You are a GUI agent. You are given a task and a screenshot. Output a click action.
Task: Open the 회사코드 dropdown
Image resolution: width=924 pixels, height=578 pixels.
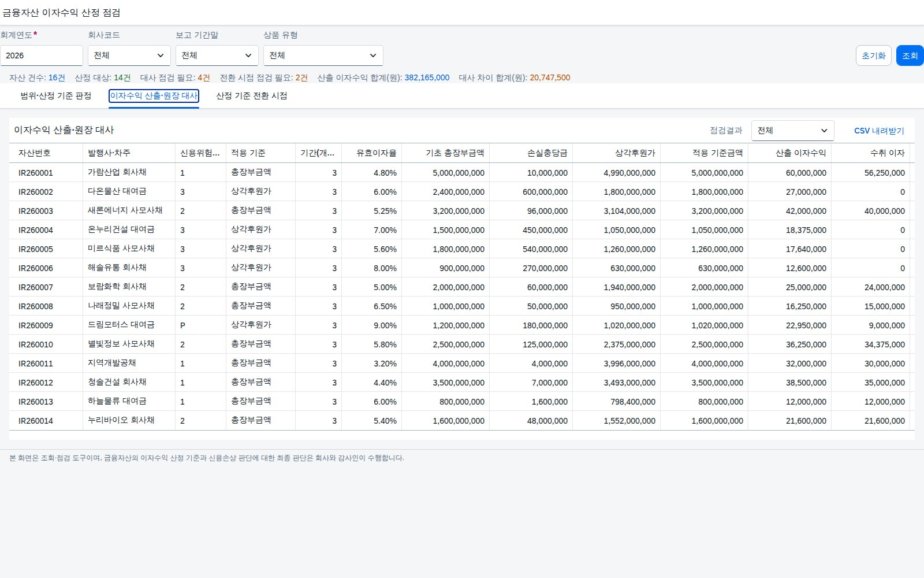[129, 55]
